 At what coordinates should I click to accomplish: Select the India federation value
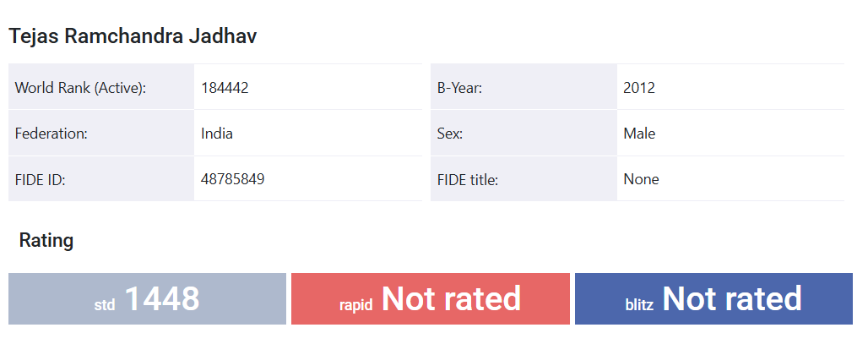pos(217,133)
